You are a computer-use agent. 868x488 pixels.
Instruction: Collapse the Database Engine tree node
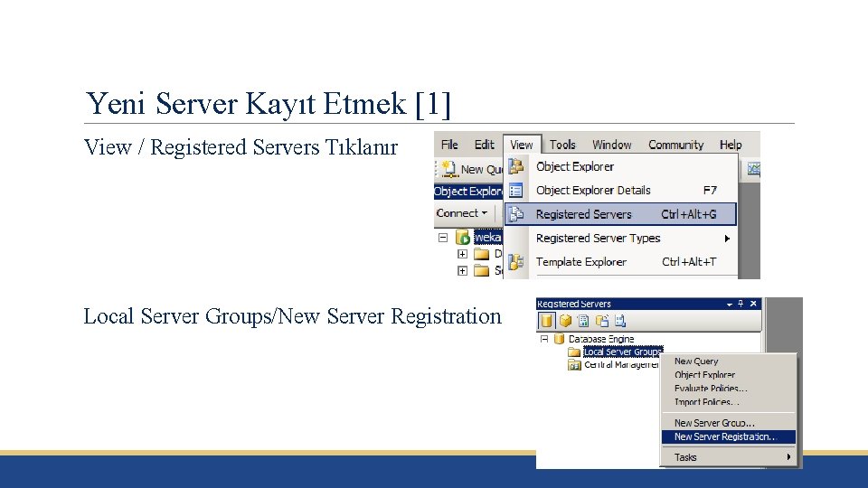pos(544,339)
